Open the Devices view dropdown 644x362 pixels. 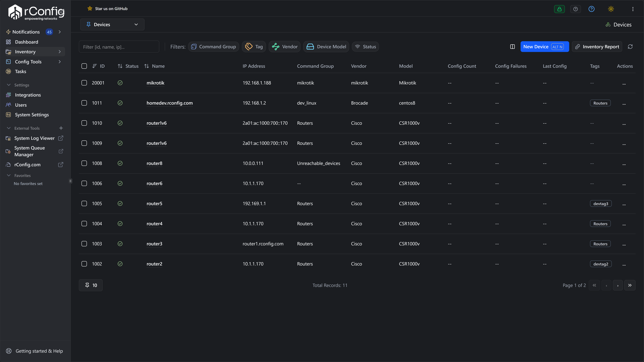(112, 24)
